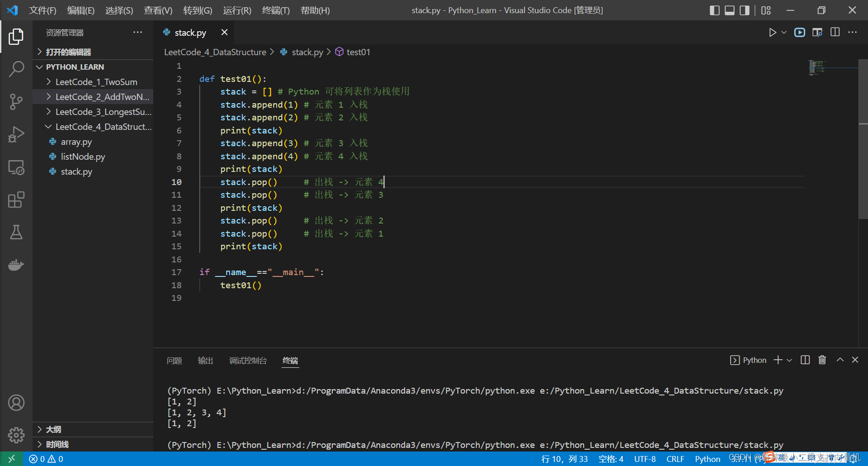Viewport: 868px width, 466px height.
Task: Split the terminal icon
Action: coord(805,360)
